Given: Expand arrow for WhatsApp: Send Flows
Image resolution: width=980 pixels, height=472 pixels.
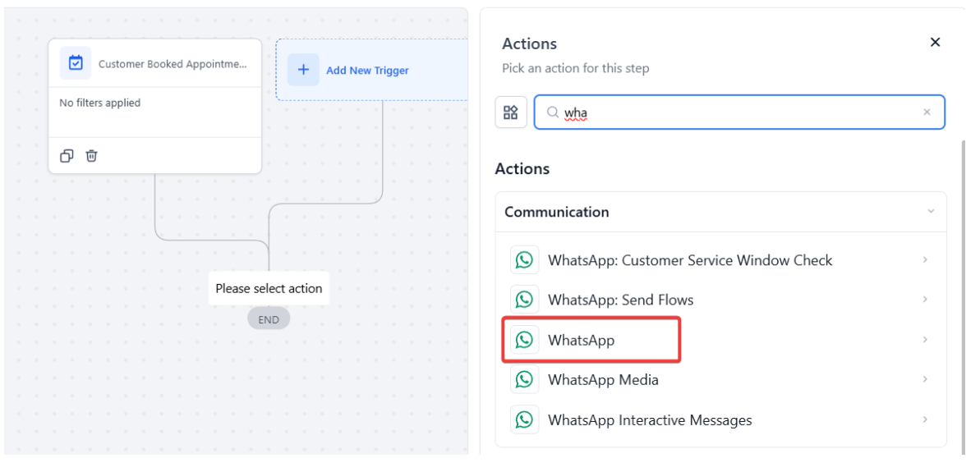Looking at the screenshot, I should click(925, 300).
